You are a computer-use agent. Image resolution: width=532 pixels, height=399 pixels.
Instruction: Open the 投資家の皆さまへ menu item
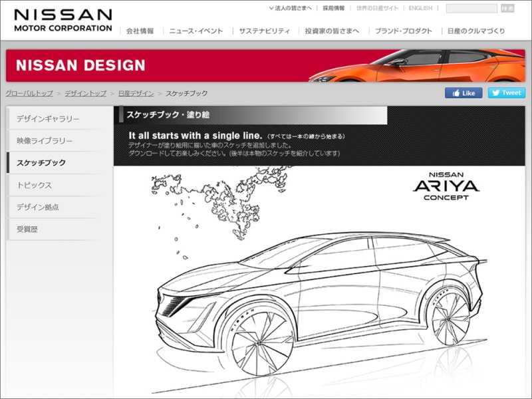coord(332,30)
